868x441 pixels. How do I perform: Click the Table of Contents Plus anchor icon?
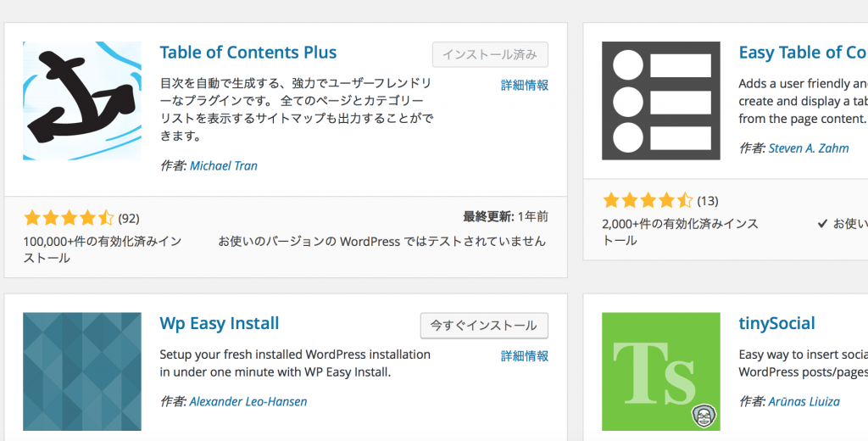[81, 101]
